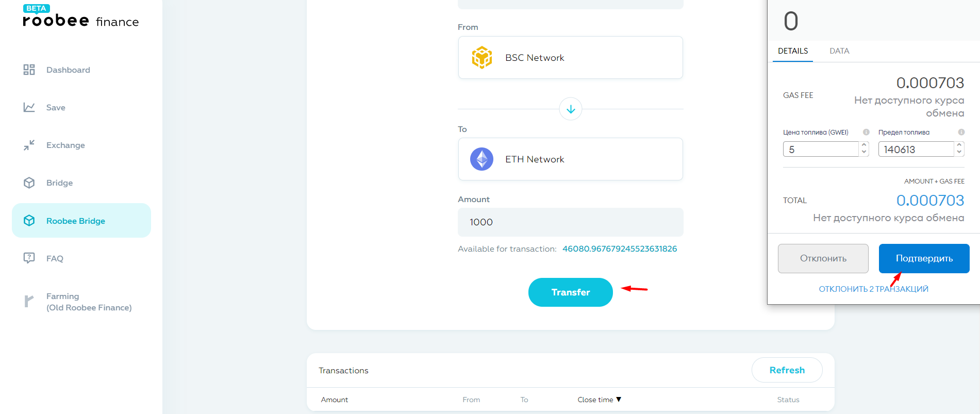Click the available balance amount link
980x414 pixels.
[x=620, y=249]
